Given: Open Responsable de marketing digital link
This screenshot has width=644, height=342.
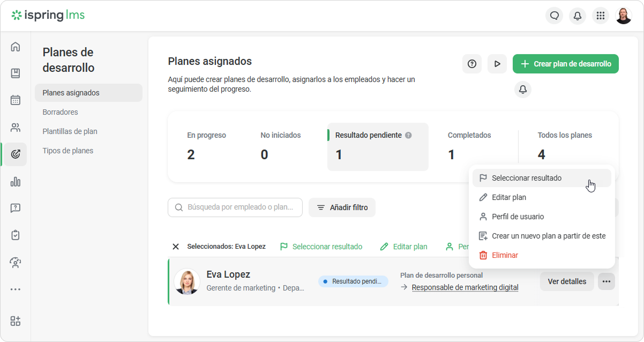Looking at the screenshot, I should click(465, 287).
